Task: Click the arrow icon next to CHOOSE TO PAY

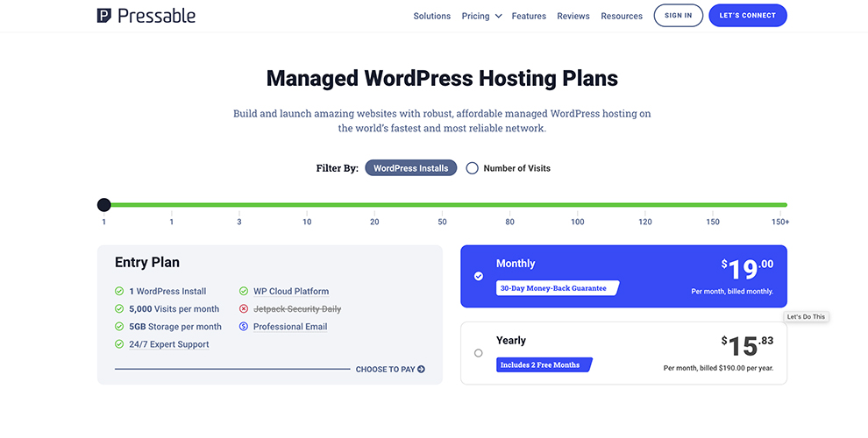Action: (421, 369)
